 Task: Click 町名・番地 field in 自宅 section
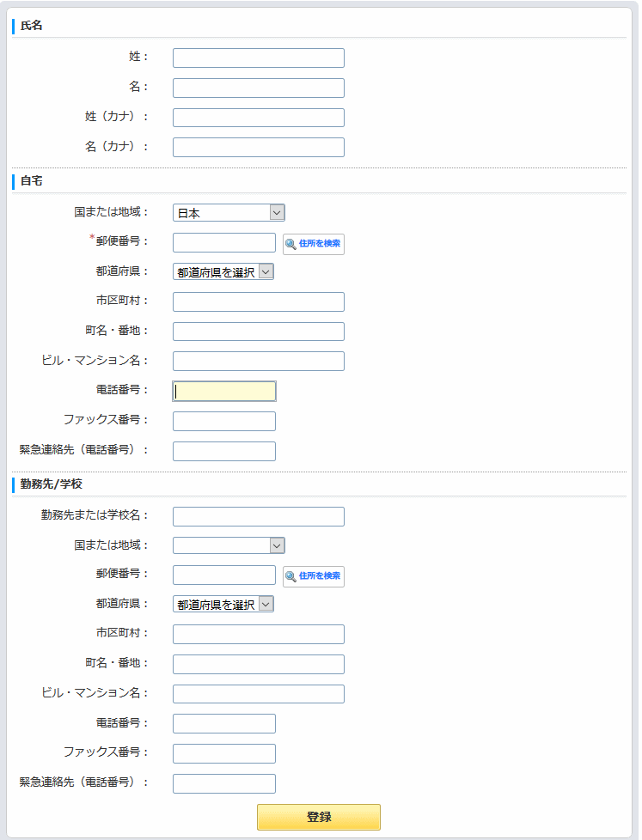(258, 332)
